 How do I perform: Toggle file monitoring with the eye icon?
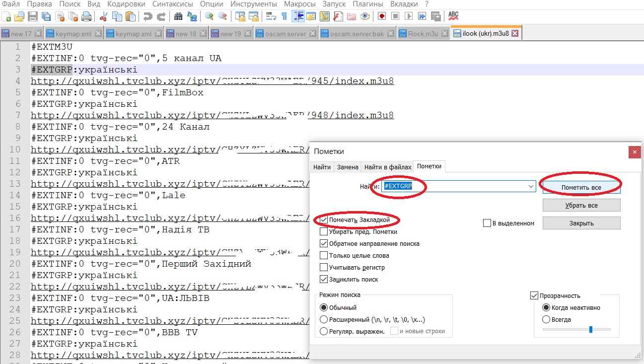[365, 16]
